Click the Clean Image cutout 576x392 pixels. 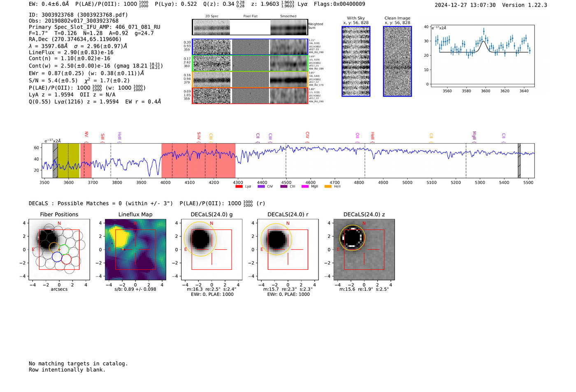click(x=397, y=61)
